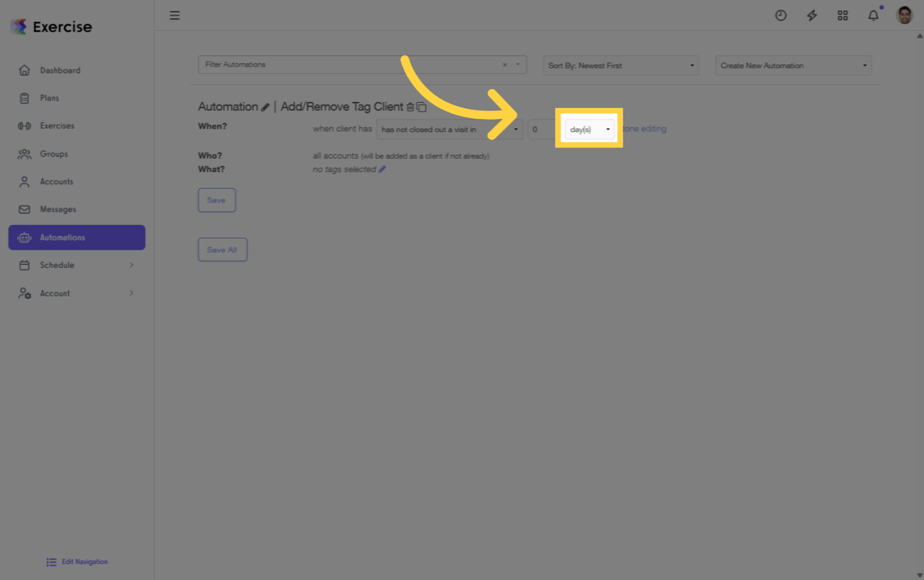Click the lightning bolt quick actions icon

pos(811,15)
